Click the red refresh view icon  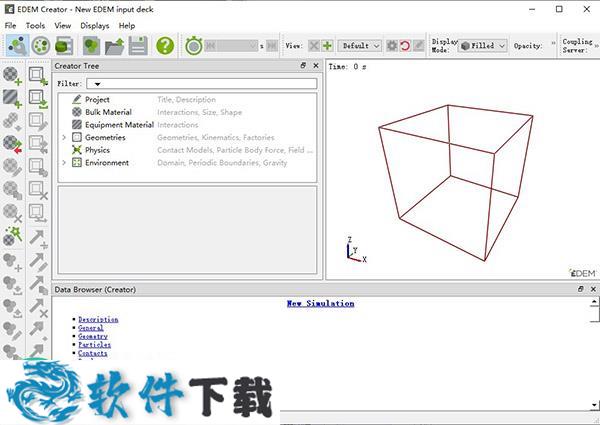point(405,46)
